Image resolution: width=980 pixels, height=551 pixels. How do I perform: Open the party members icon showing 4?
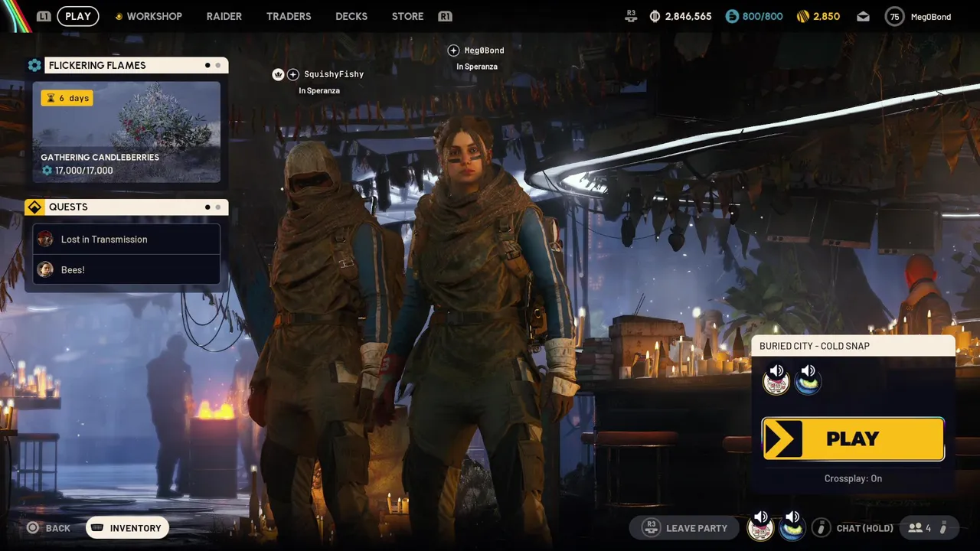920,528
